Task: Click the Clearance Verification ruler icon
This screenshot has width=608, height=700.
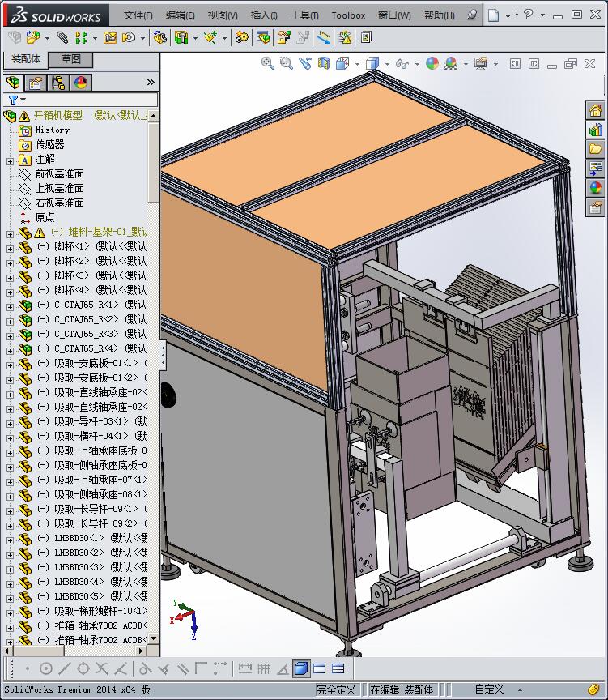Action: pos(325,37)
